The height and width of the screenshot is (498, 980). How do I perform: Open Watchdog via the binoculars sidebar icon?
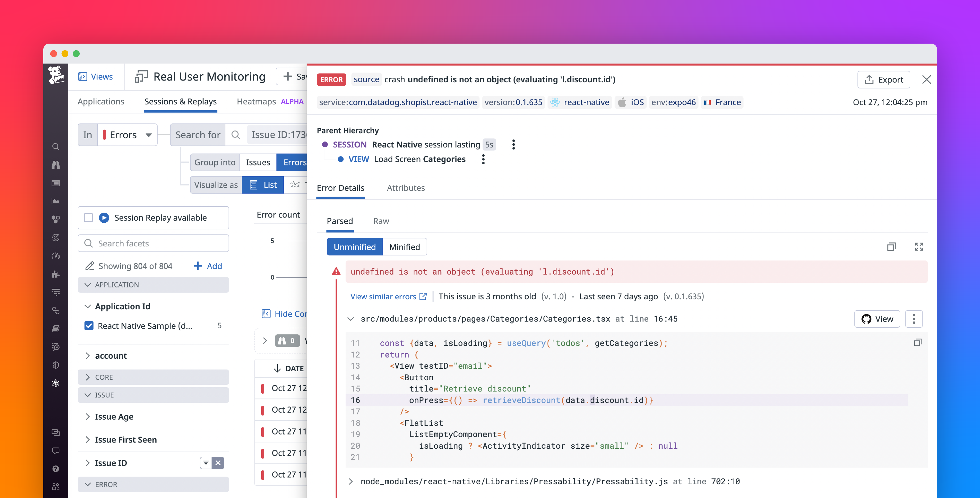(55, 165)
